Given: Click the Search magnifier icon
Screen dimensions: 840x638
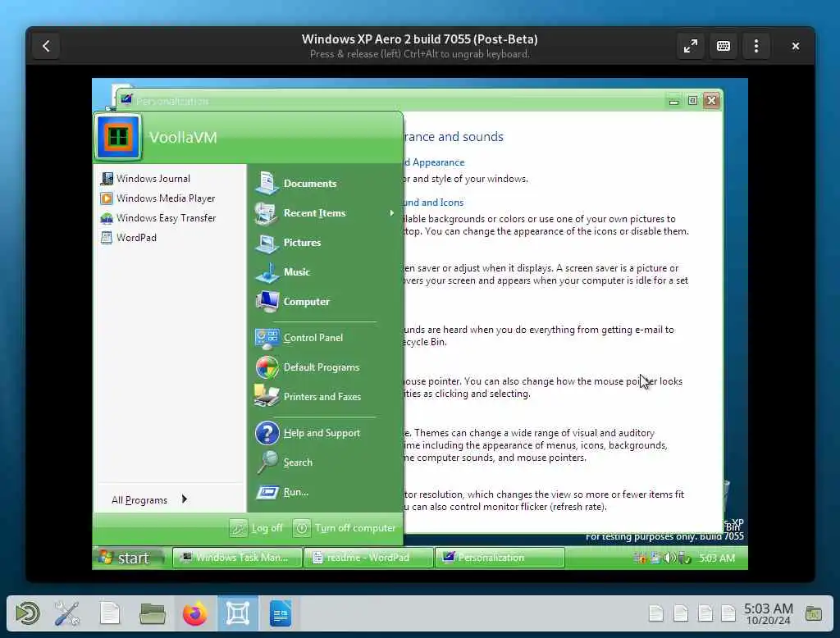Looking at the screenshot, I should click(x=267, y=463).
